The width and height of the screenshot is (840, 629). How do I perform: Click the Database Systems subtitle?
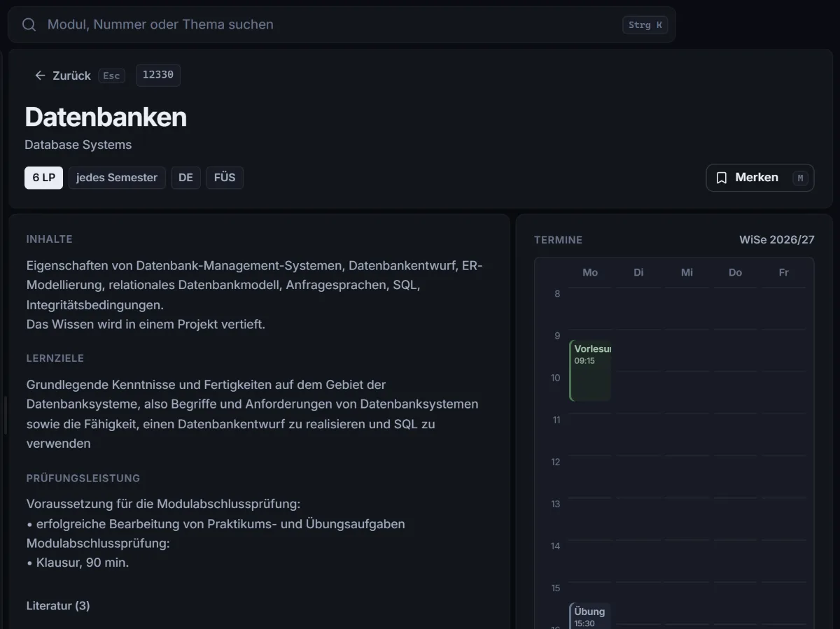click(x=78, y=145)
